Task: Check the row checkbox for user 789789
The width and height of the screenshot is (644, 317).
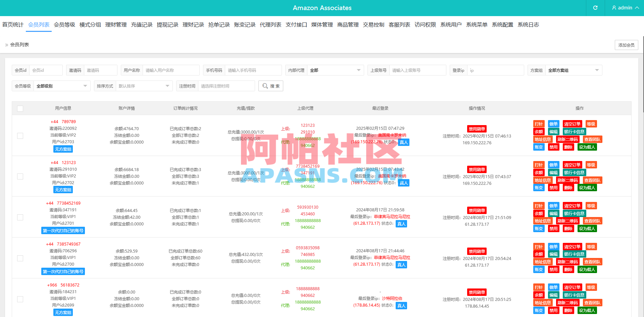Action: click(x=20, y=136)
